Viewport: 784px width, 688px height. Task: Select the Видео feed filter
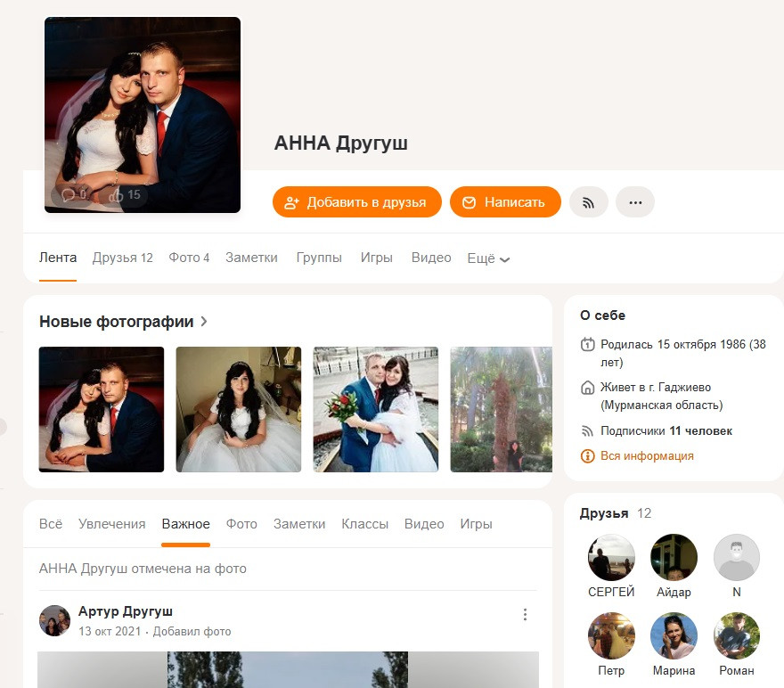[424, 524]
